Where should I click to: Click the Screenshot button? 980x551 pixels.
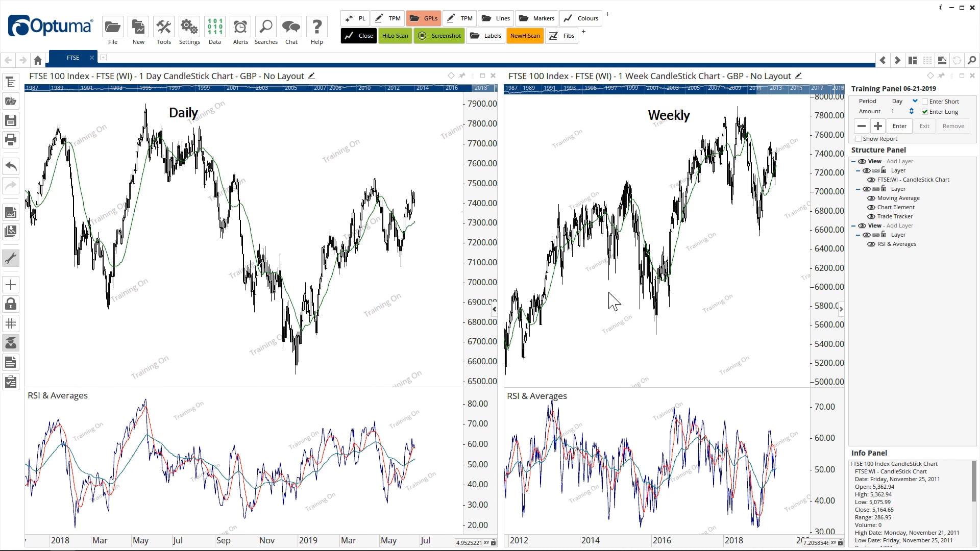tap(439, 36)
